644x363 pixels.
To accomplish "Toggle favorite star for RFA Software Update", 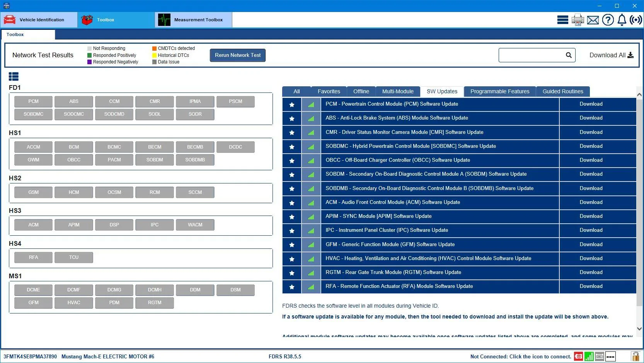I will (292, 287).
